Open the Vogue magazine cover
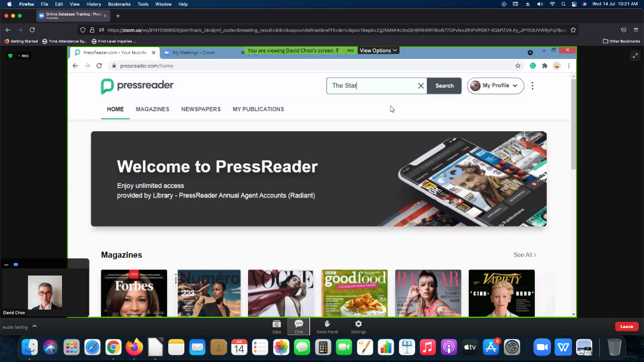 (x=281, y=293)
